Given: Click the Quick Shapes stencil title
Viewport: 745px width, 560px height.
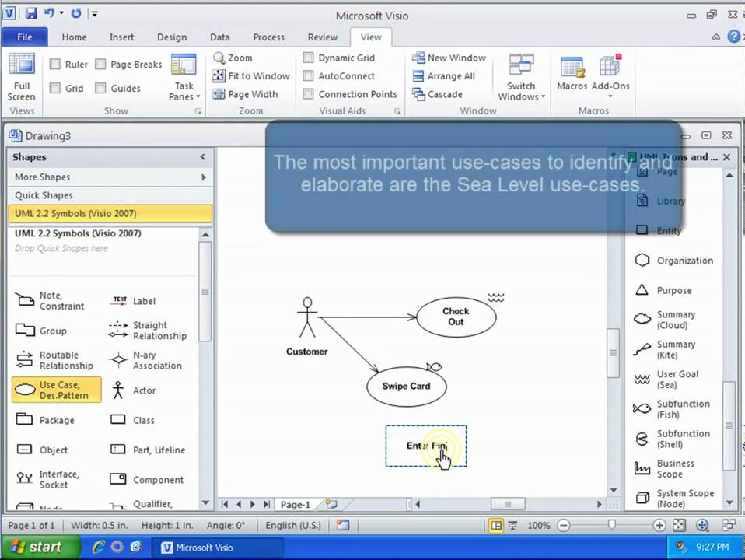Looking at the screenshot, I should pyautogui.click(x=110, y=195).
